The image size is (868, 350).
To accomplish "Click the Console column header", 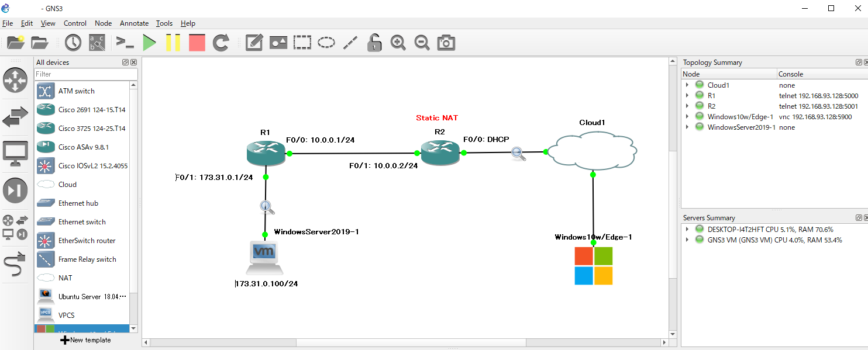I will pyautogui.click(x=822, y=74).
